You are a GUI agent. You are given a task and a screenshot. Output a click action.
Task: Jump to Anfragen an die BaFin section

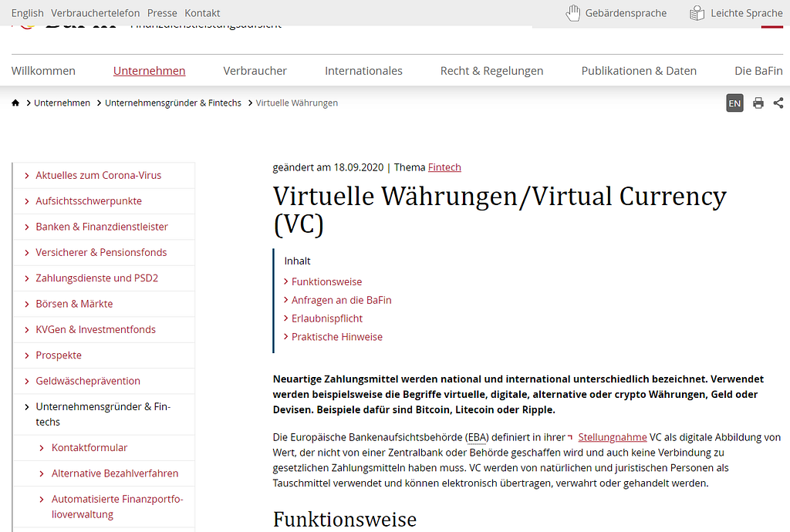click(x=341, y=300)
